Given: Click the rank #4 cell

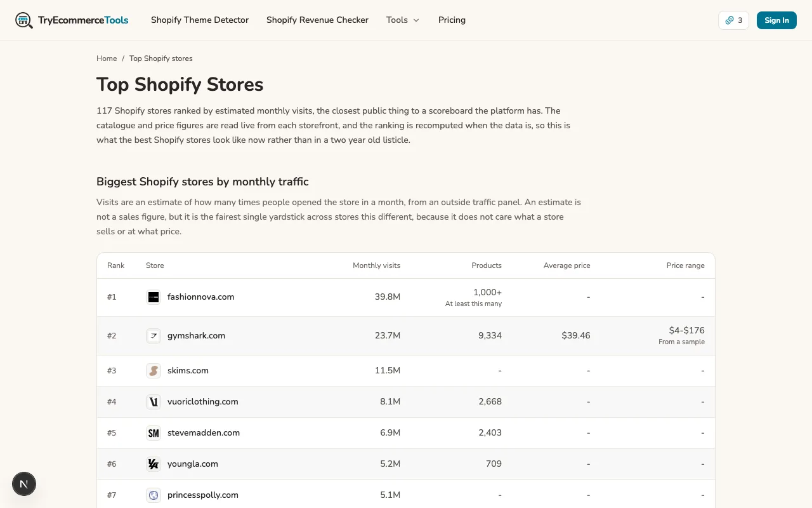Looking at the screenshot, I should click(x=112, y=402).
